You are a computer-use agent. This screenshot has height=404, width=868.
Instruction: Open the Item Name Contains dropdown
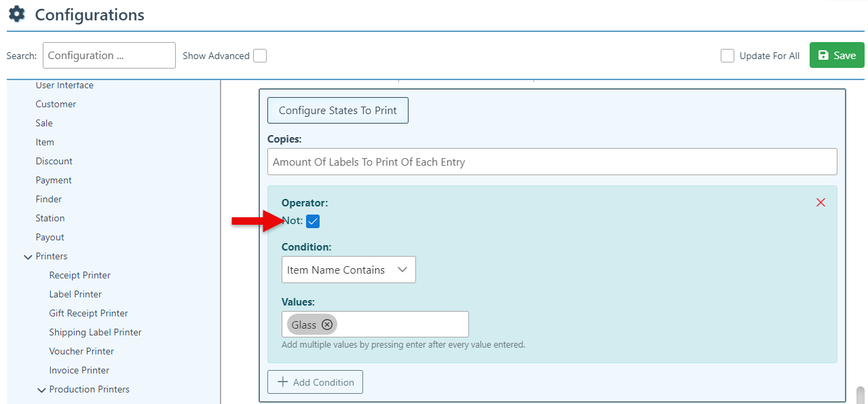point(348,270)
